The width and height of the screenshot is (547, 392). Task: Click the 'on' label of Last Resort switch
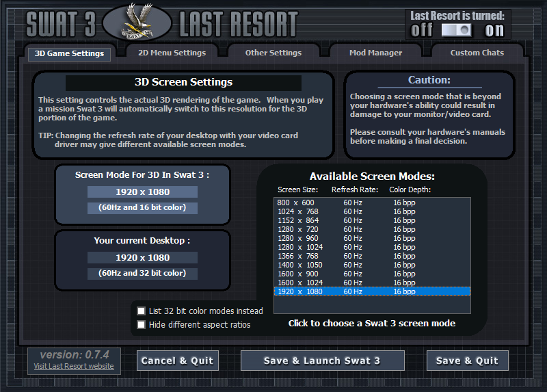[494, 30]
